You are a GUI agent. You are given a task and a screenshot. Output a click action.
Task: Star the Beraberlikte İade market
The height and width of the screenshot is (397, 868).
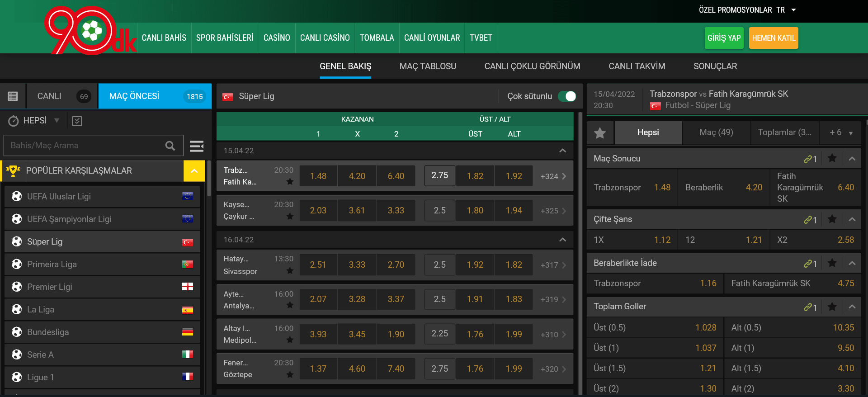pyautogui.click(x=832, y=263)
